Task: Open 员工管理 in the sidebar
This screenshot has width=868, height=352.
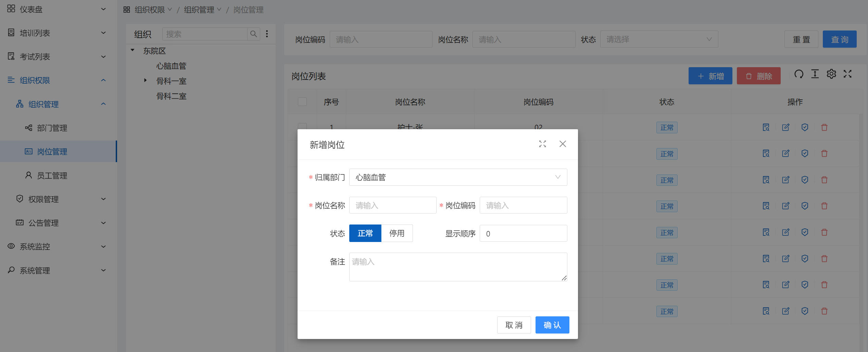Action: 52,175
